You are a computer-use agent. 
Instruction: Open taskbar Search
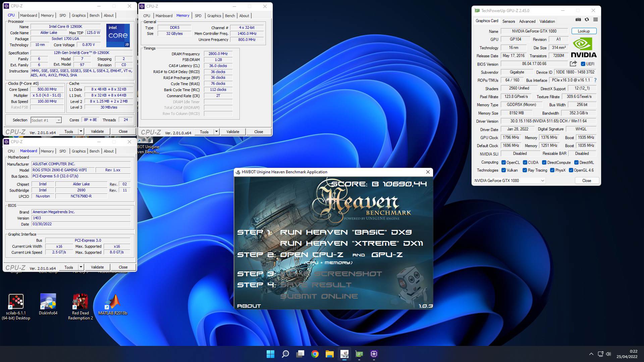tap(285, 354)
